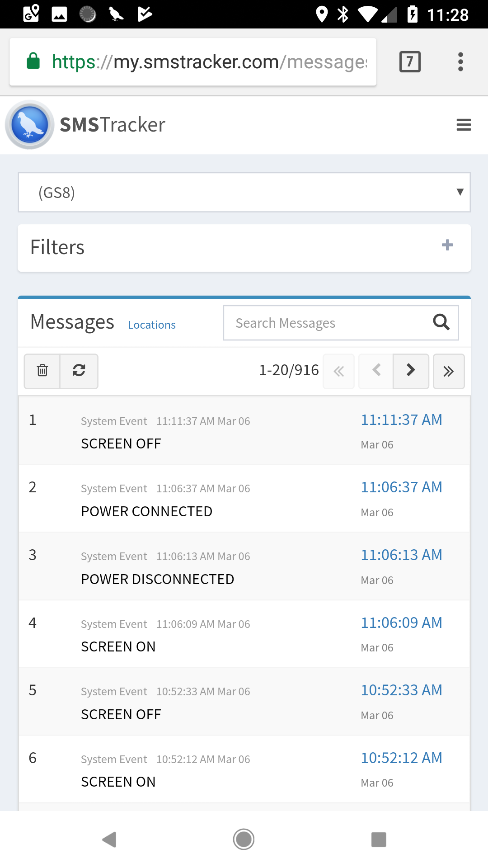Tap the Bluetooth status bar icon
488x868 pixels.
[343, 14]
